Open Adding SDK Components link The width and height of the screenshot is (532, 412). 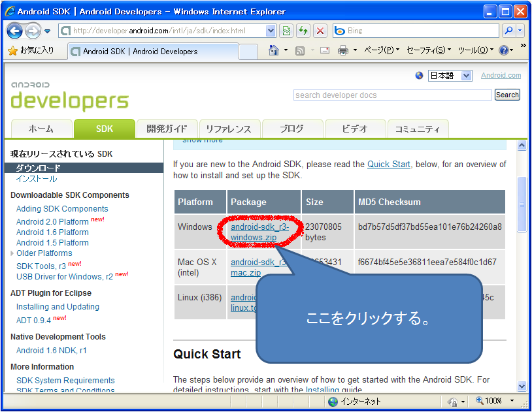point(62,209)
